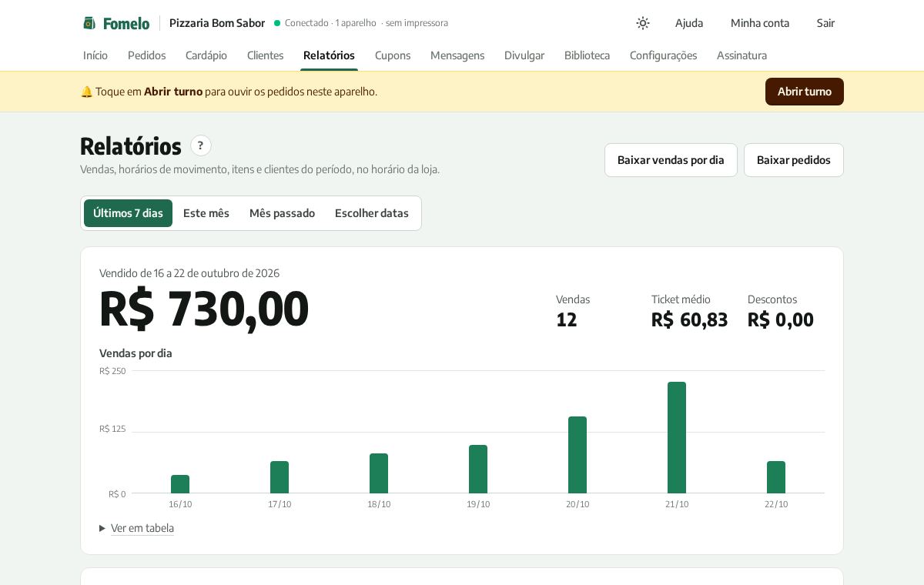Click the R$ 125 axis label

(x=112, y=429)
